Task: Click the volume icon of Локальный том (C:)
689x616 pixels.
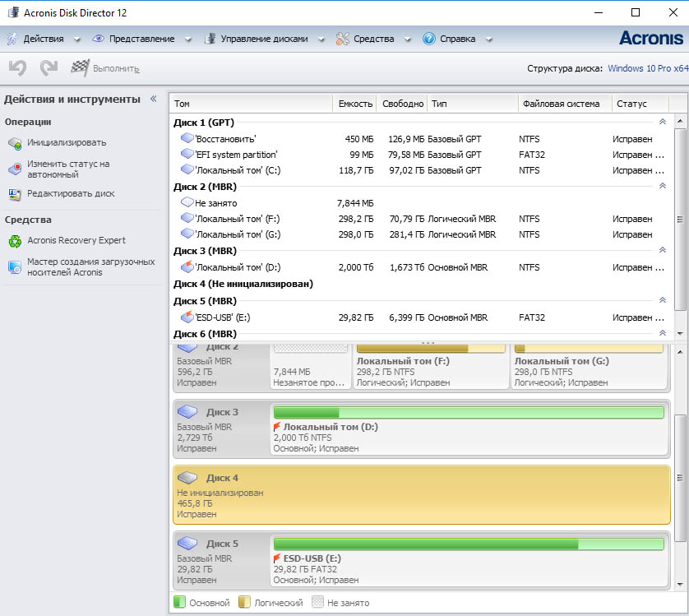Action: (x=187, y=169)
